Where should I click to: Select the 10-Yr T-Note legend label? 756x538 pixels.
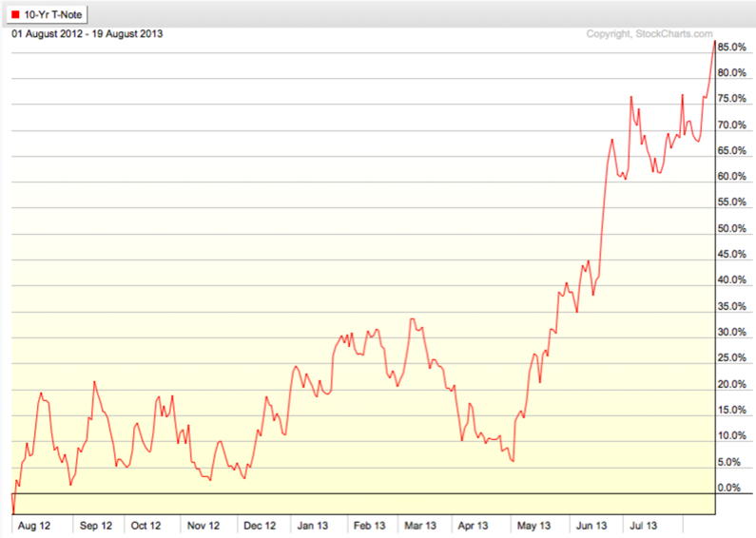[52, 14]
